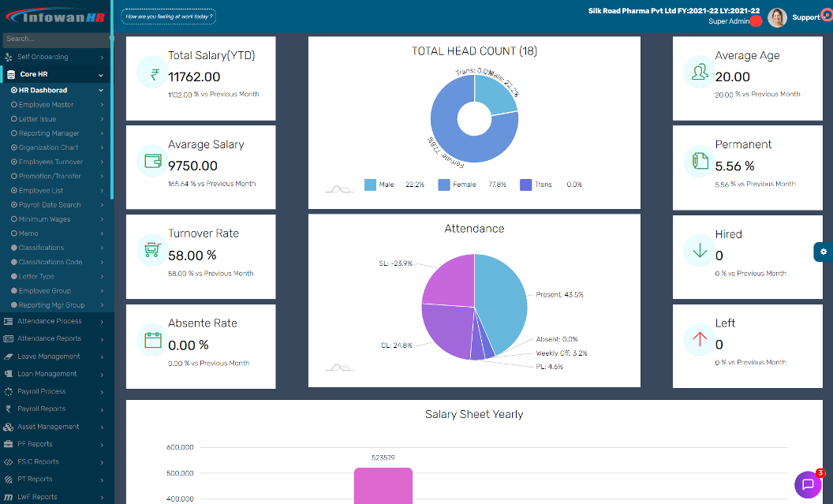The width and height of the screenshot is (833, 504).
Task: Click the Leave Management calendar icon
Action: (8, 356)
